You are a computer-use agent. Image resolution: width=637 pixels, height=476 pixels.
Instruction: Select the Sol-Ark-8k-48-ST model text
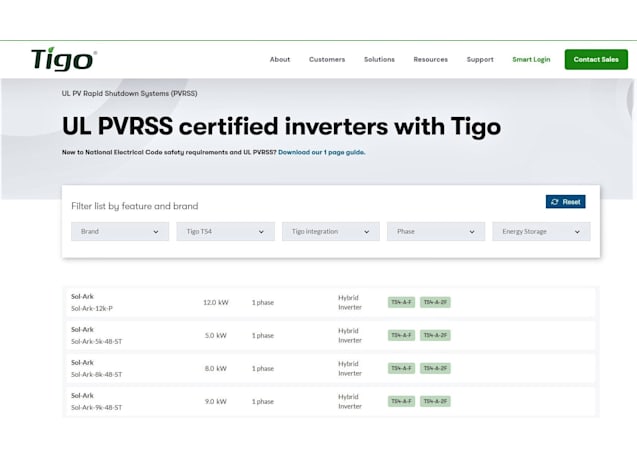[x=97, y=374]
